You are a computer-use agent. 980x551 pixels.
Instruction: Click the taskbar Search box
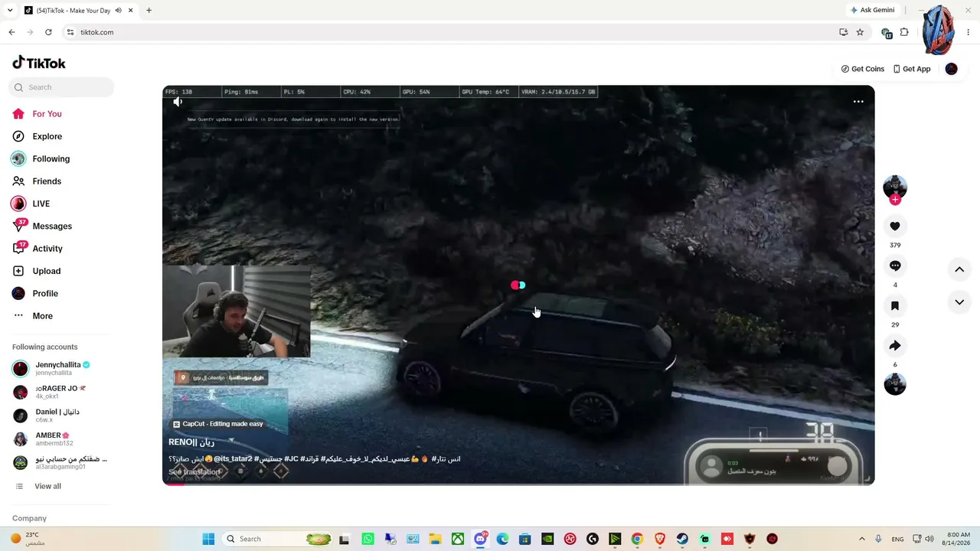tap(277, 539)
